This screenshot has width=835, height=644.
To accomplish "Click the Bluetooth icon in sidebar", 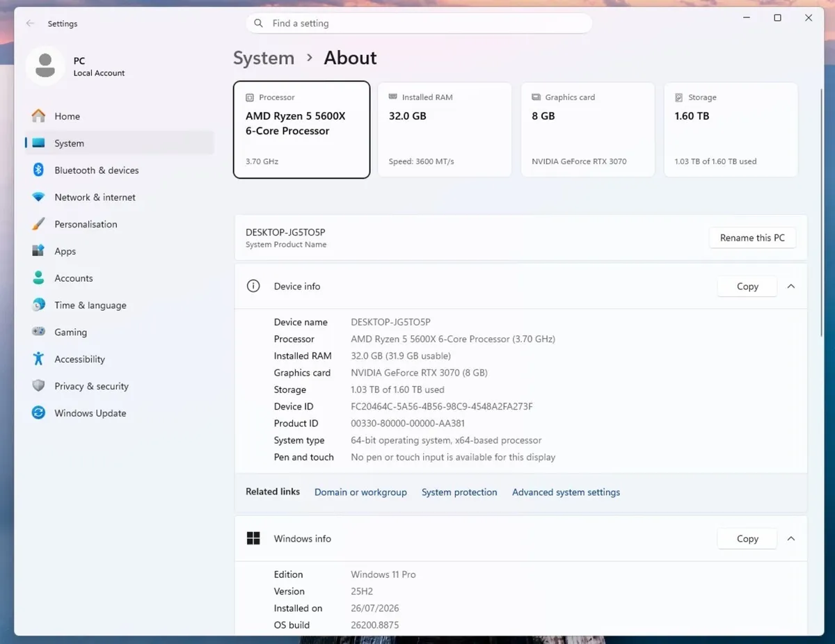I will pos(39,170).
